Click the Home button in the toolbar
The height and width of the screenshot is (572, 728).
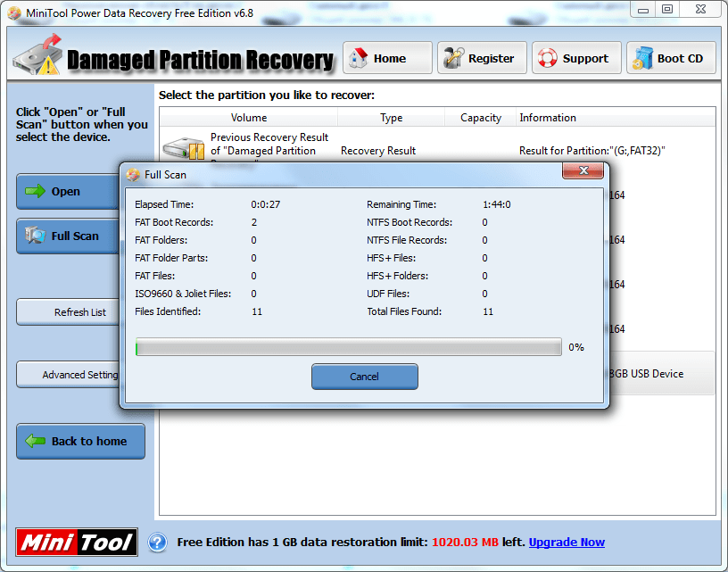(x=387, y=58)
